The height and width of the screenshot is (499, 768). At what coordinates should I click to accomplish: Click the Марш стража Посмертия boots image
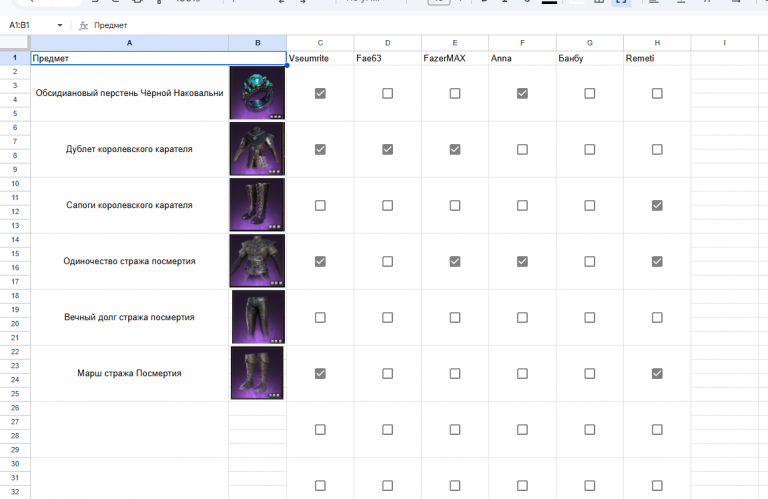(257, 373)
